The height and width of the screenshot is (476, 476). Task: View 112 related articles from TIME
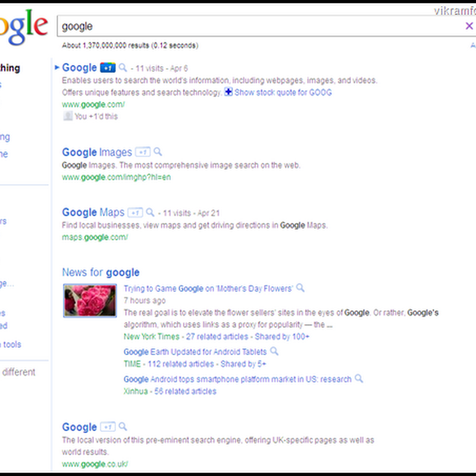tap(181, 364)
